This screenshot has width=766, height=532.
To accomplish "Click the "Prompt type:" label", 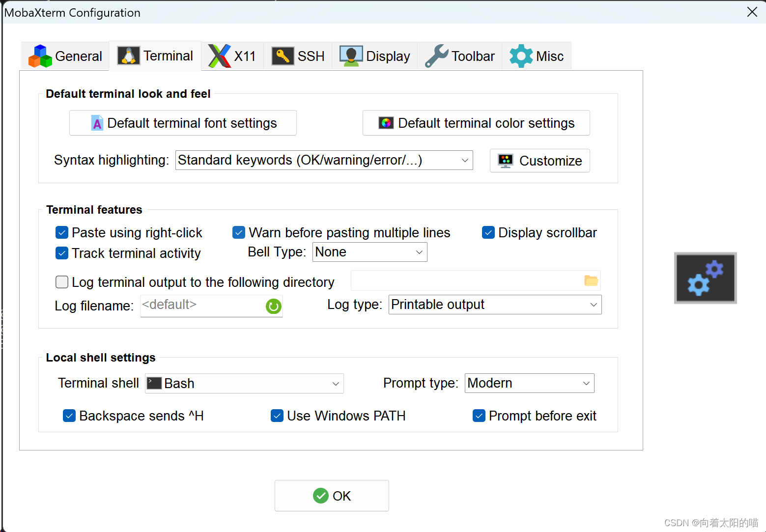I will pyautogui.click(x=421, y=383).
